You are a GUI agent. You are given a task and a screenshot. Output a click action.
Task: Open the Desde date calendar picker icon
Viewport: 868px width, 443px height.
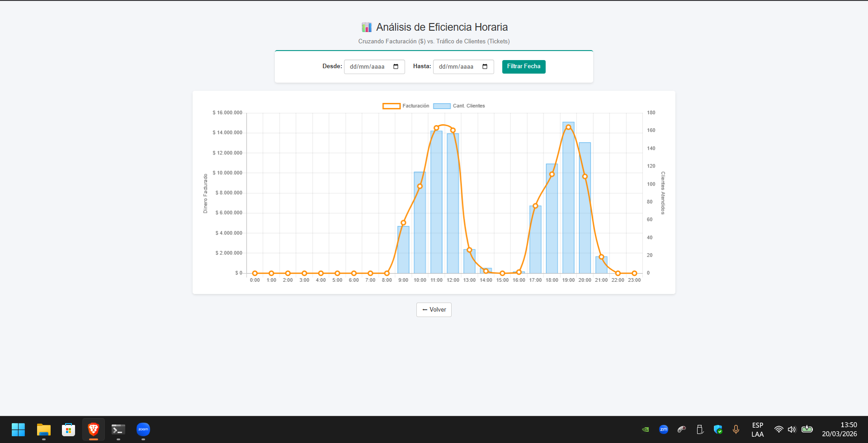click(396, 67)
